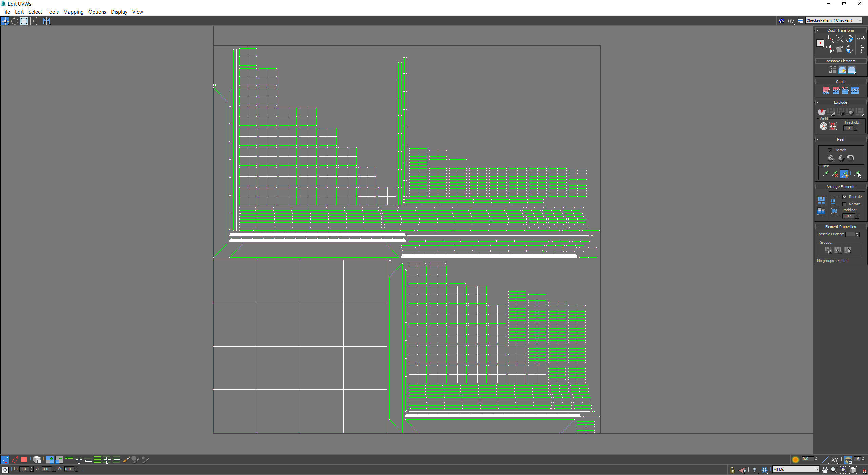The width and height of the screenshot is (868, 475).
Task: Click Rotate 90 degrees clockwise icon
Action: [x=849, y=50]
